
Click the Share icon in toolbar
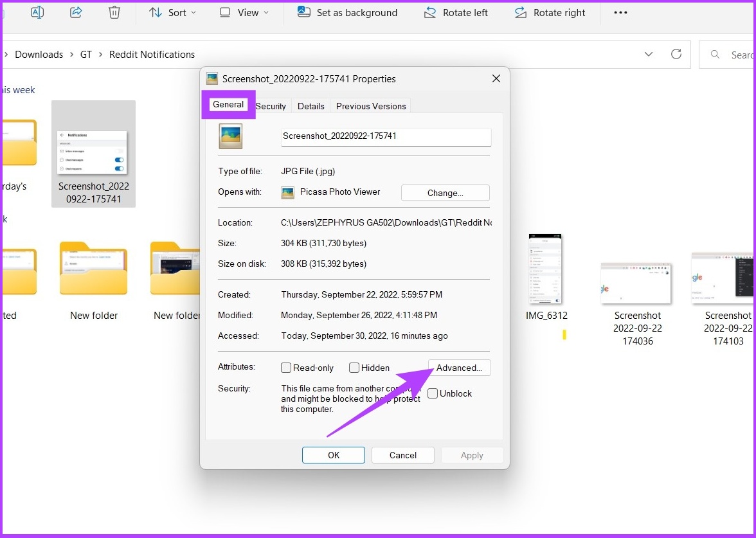[76, 13]
